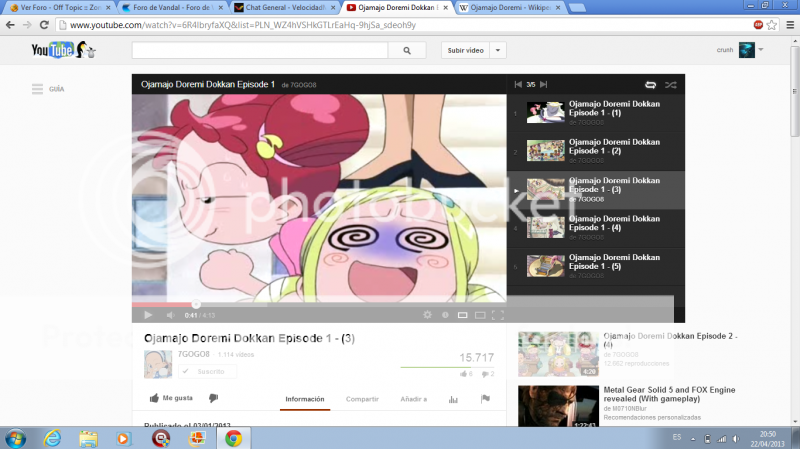This screenshot has width=800, height=449.
Task: Open the Guía sidebar menu icon
Action: pos(37,89)
